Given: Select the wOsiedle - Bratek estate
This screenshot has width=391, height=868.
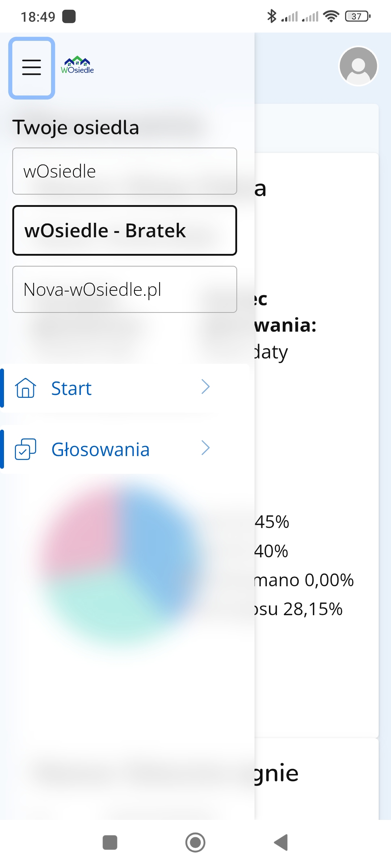Looking at the screenshot, I should tap(124, 230).
